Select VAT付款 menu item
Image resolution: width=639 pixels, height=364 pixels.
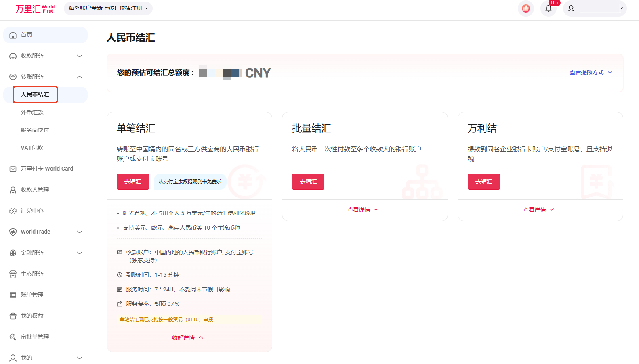coord(32,148)
